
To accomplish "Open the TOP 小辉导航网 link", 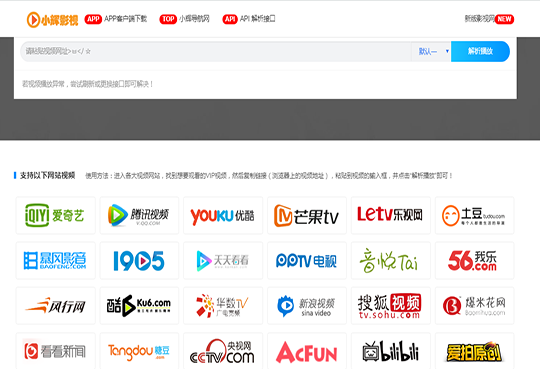I will point(184,19).
